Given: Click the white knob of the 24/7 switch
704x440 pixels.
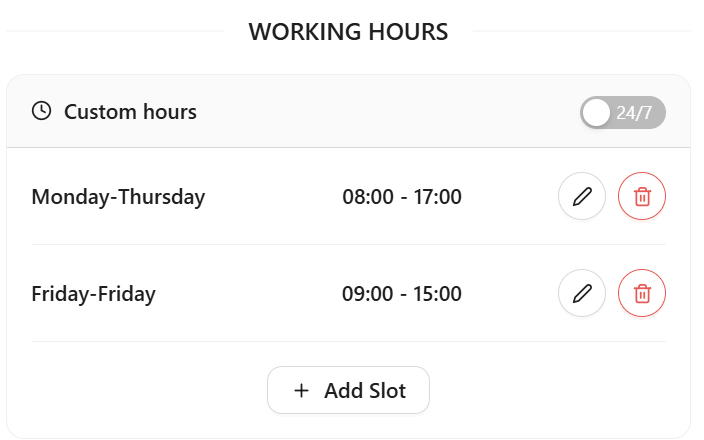Looking at the screenshot, I should [x=597, y=113].
